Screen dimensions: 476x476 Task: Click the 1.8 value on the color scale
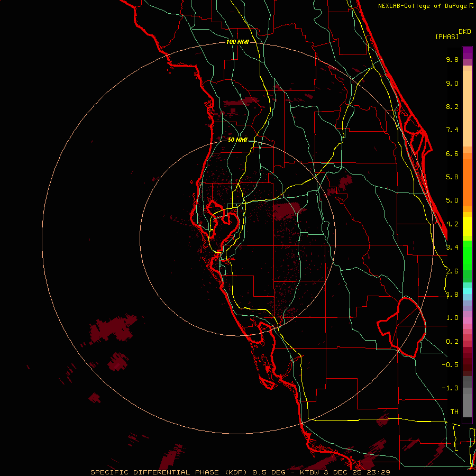pos(452,295)
